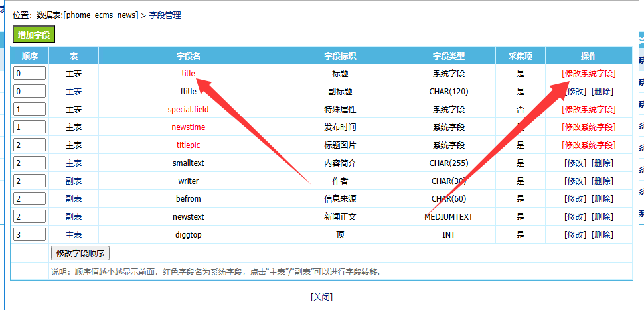Delete the newstext field
The image size is (644, 310).
(602, 217)
